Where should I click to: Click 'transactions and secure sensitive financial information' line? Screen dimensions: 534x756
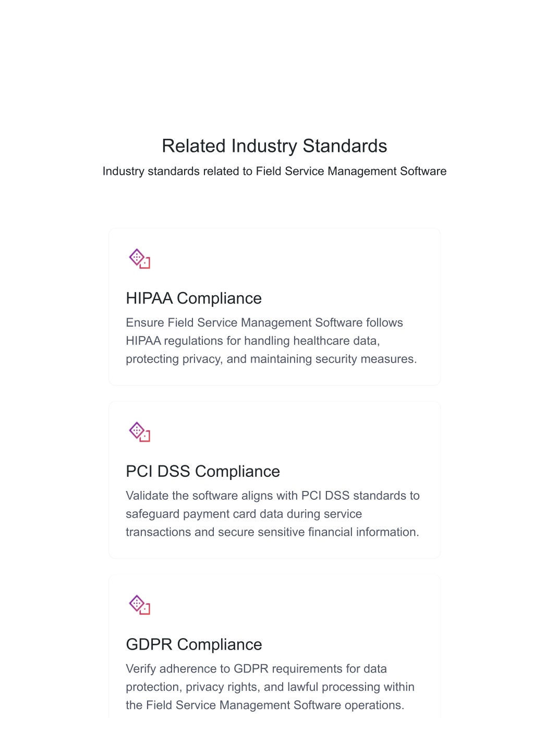pyautogui.click(x=272, y=532)
